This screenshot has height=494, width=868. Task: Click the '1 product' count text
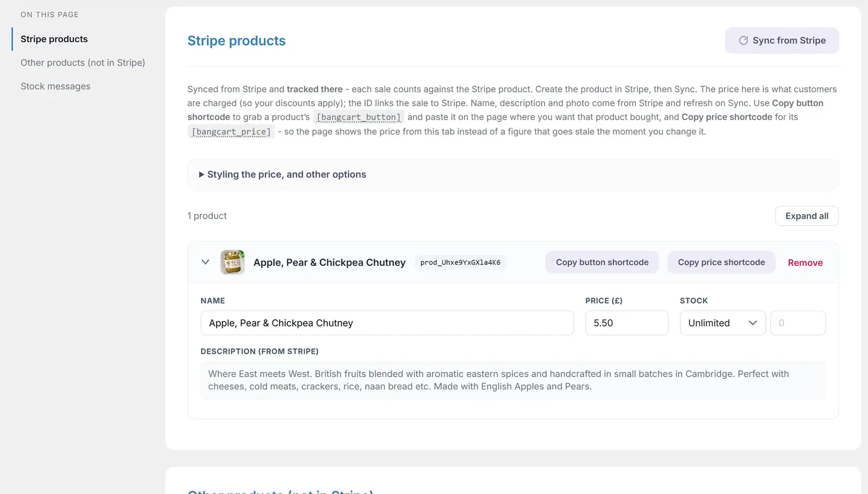tap(207, 216)
